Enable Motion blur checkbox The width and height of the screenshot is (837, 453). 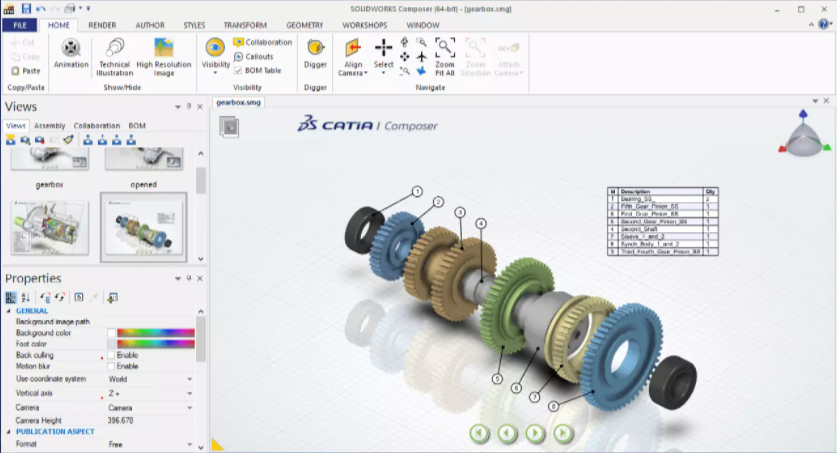click(x=111, y=367)
